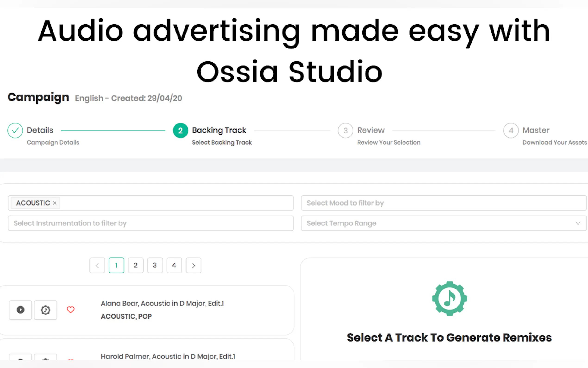
Task: Favorite the Alana Bear track with heart icon
Action: point(71,310)
